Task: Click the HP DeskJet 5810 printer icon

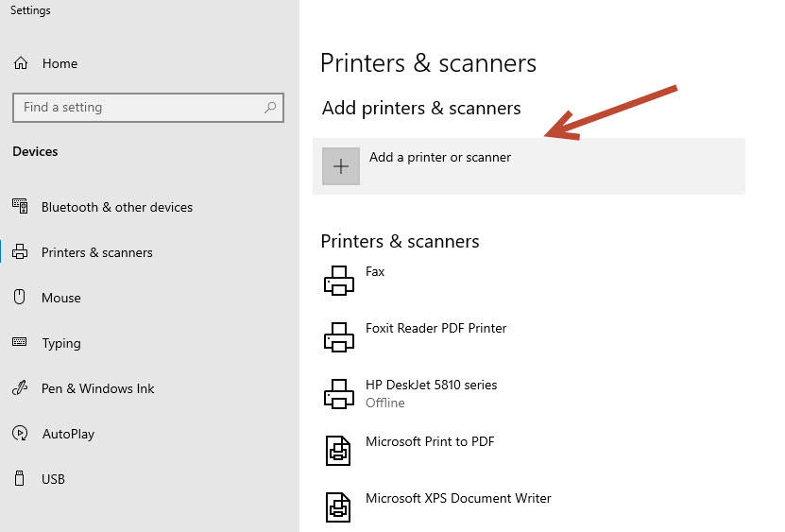Action: pyautogui.click(x=339, y=394)
